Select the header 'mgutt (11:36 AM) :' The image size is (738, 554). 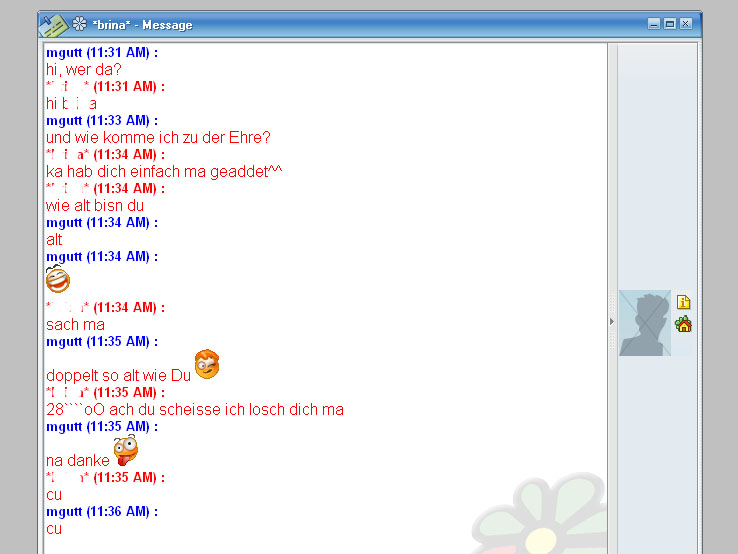click(x=102, y=511)
